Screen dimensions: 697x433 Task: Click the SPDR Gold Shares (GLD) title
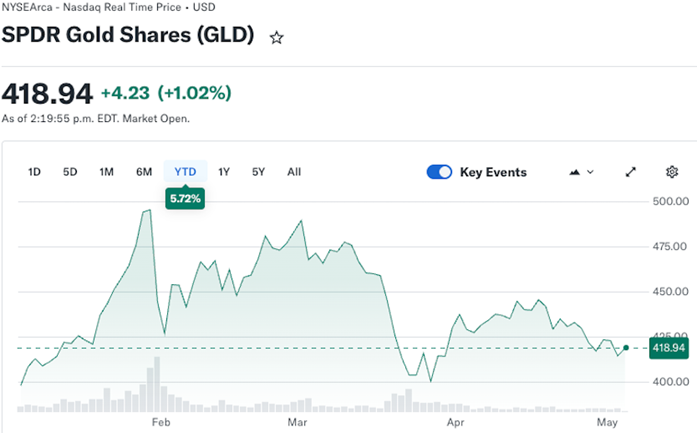point(128,35)
